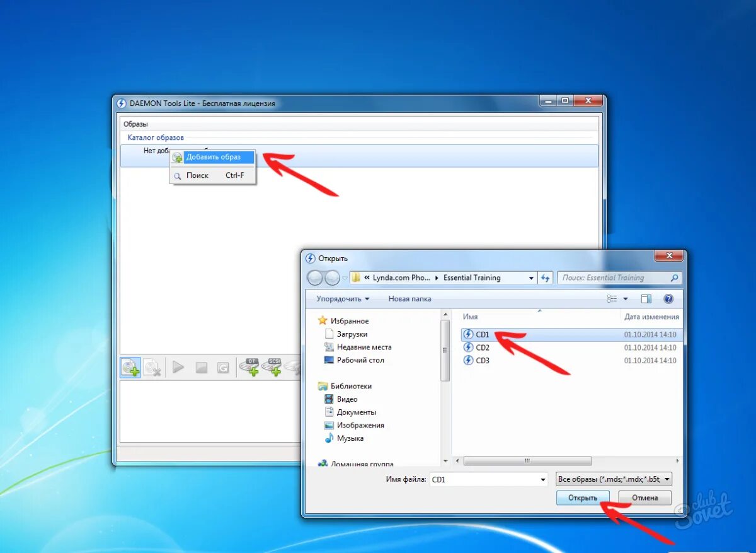Choose "Поиск Ctrl-F" in the context menu
The width and height of the screenshot is (756, 553).
[x=213, y=175]
